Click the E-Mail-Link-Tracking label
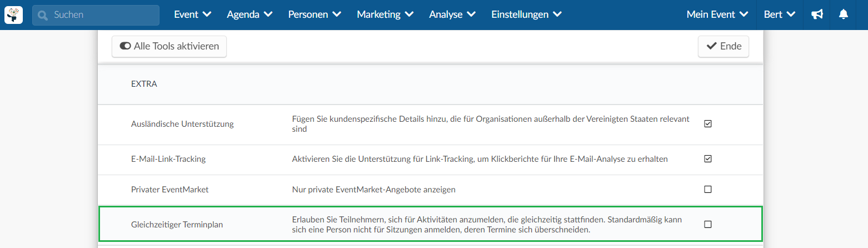The width and height of the screenshot is (868, 248). pyautogui.click(x=168, y=159)
